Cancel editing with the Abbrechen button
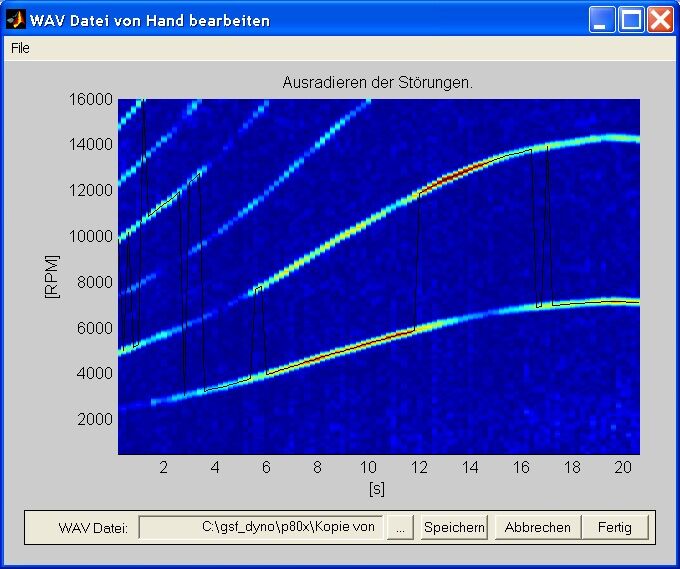Image resolution: width=680 pixels, height=569 pixels. coord(537,527)
